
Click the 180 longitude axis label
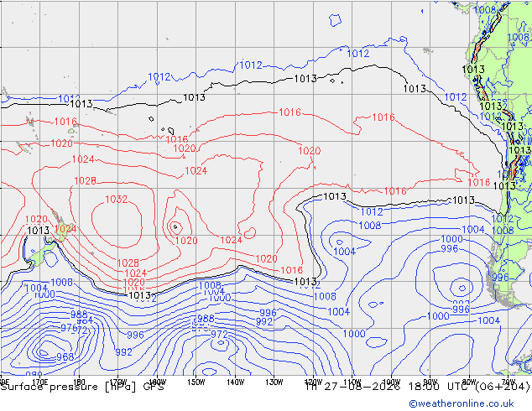[x=79, y=382]
